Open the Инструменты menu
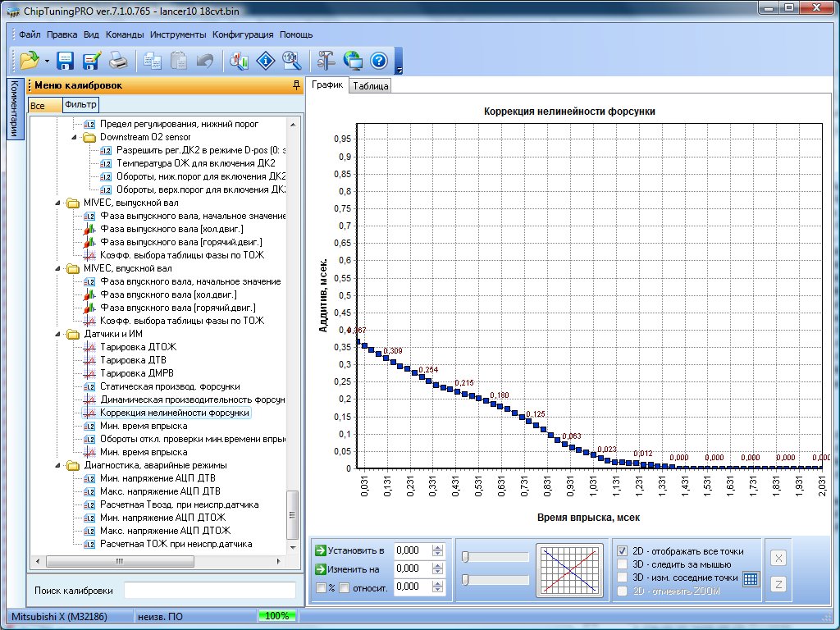Screen dimensions: 840x630 point(178,35)
